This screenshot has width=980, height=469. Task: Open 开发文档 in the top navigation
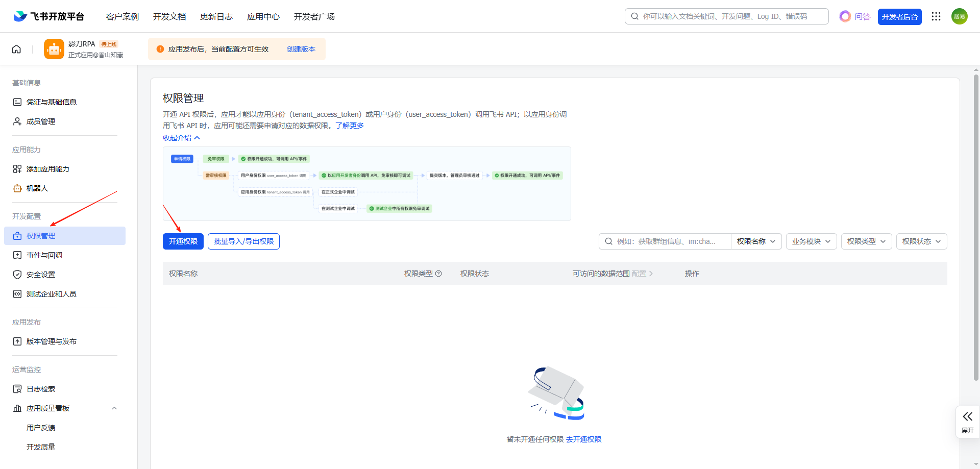[169, 17]
